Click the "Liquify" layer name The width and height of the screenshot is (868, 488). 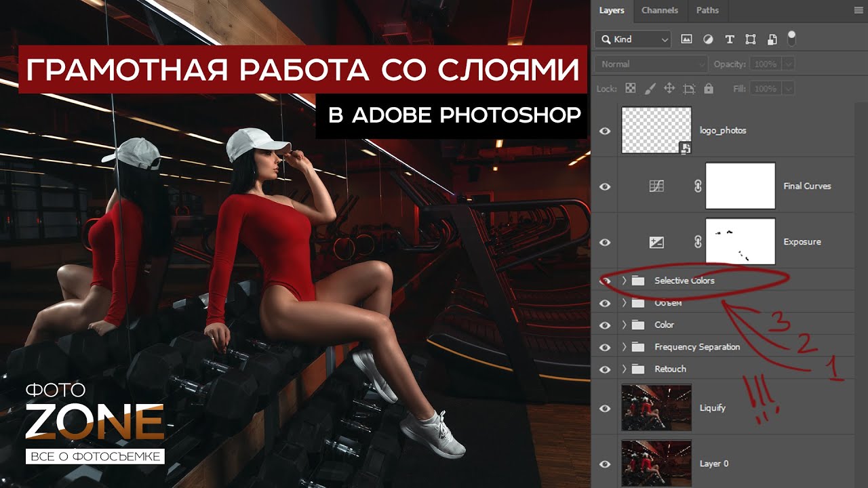713,408
